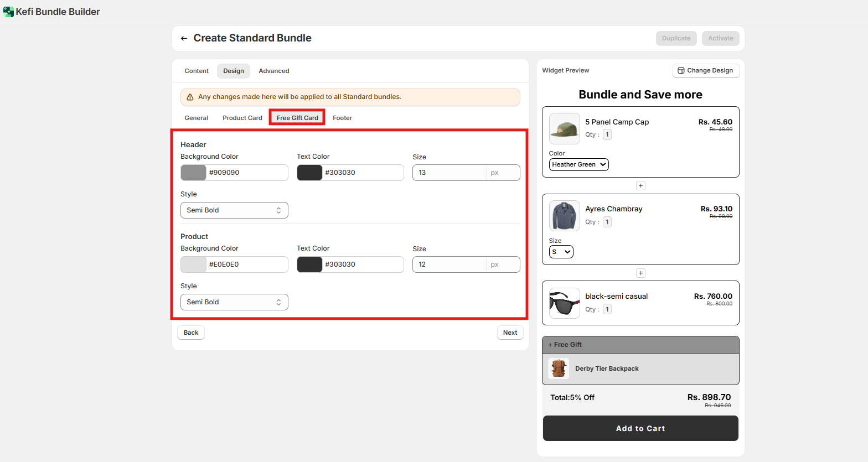This screenshot has height=462, width=868.
Task: Select the Footer sub-tab
Action: [x=342, y=118]
